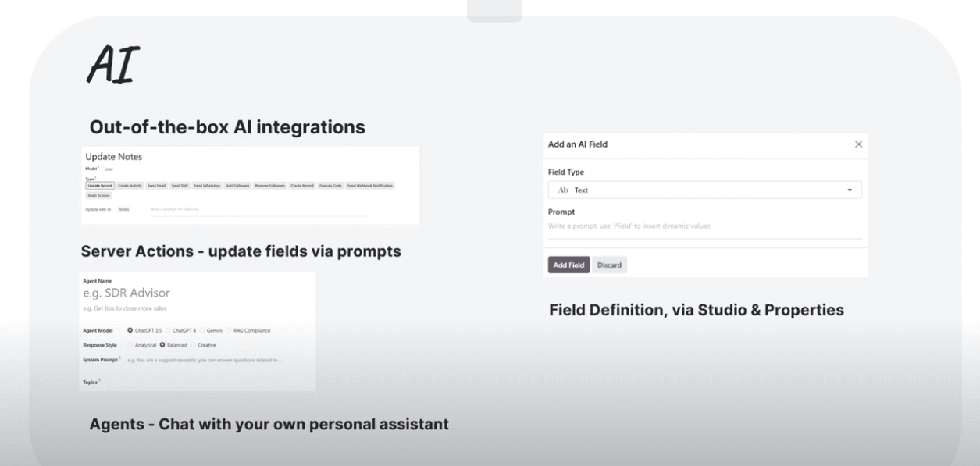Choose the ChatGPT 4 agent model
This screenshot has width=980, height=466.
click(x=167, y=330)
